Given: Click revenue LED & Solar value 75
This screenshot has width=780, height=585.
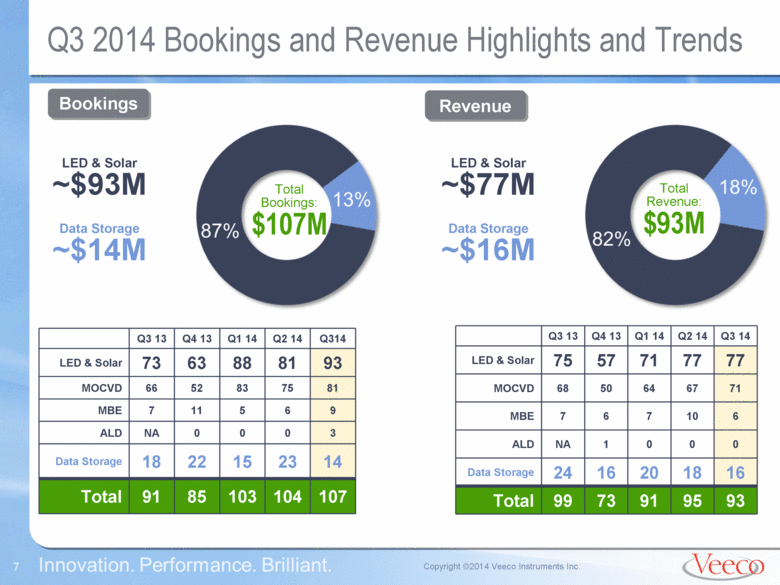Looking at the screenshot, I should pyautogui.click(x=563, y=361).
